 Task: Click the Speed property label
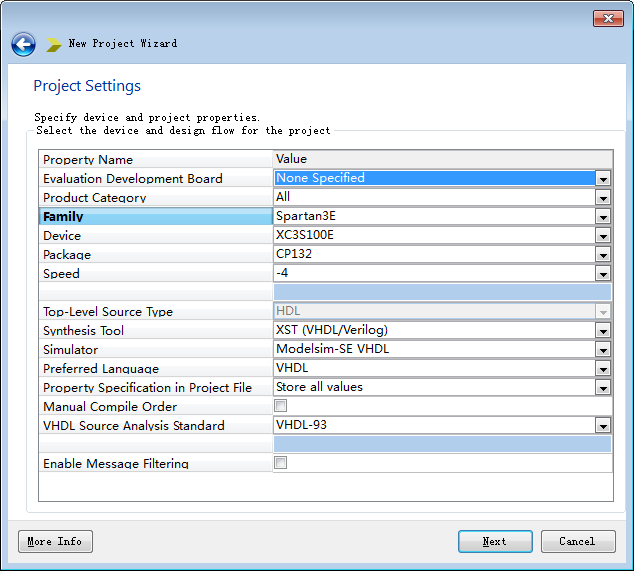click(x=61, y=274)
